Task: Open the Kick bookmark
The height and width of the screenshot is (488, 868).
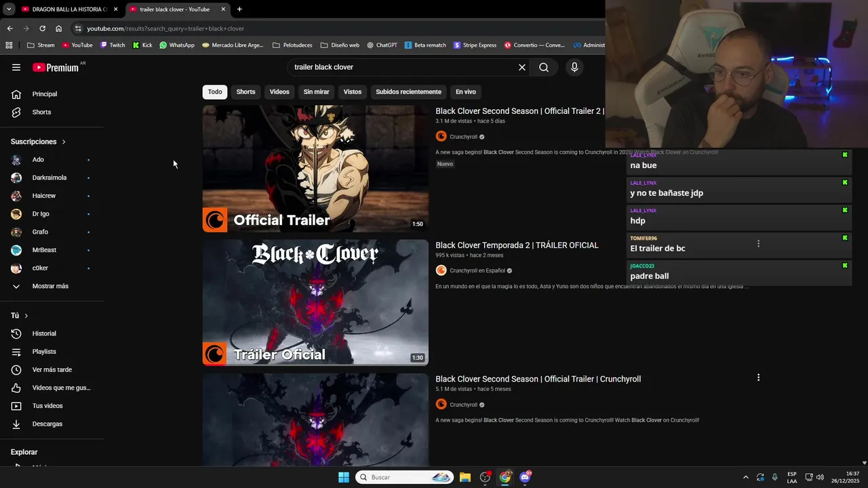Action: pyautogui.click(x=142, y=45)
